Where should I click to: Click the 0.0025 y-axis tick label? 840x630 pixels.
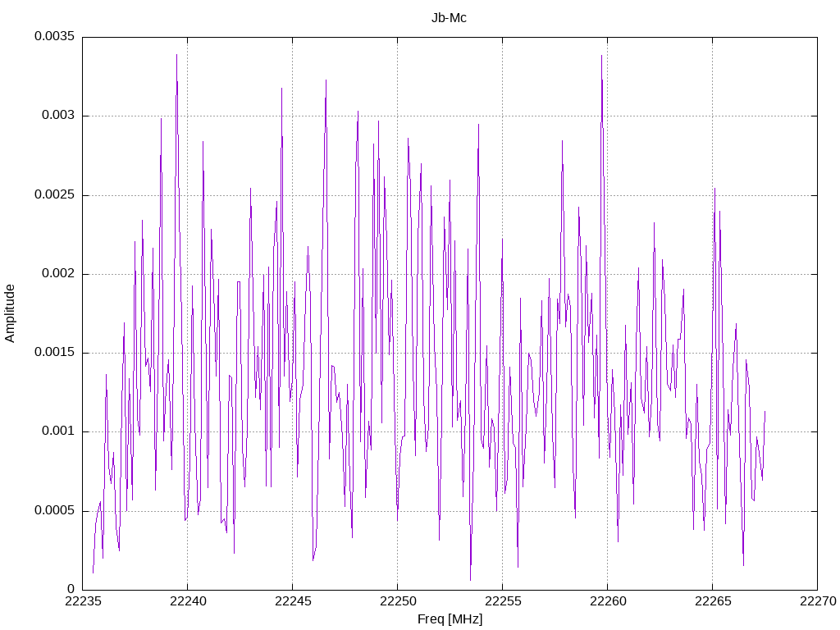55,194
